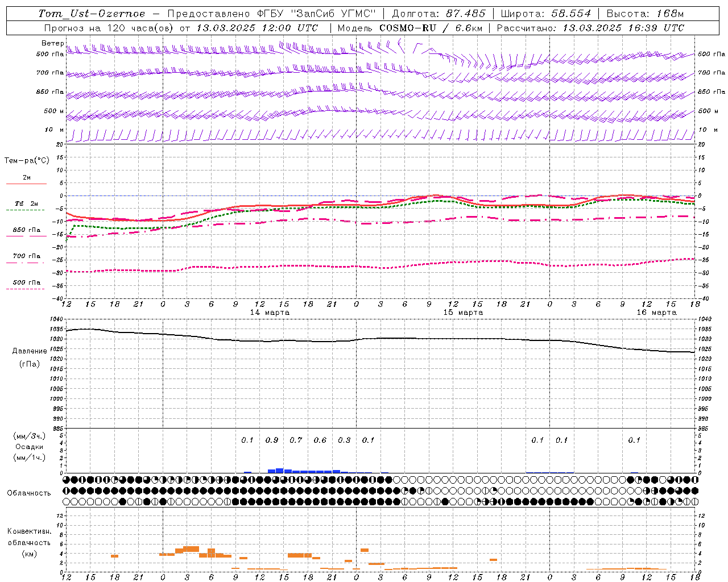Screen dimensions: 728x582
Task: Click the 0.7 precipitation value
Action: (x=296, y=440)
